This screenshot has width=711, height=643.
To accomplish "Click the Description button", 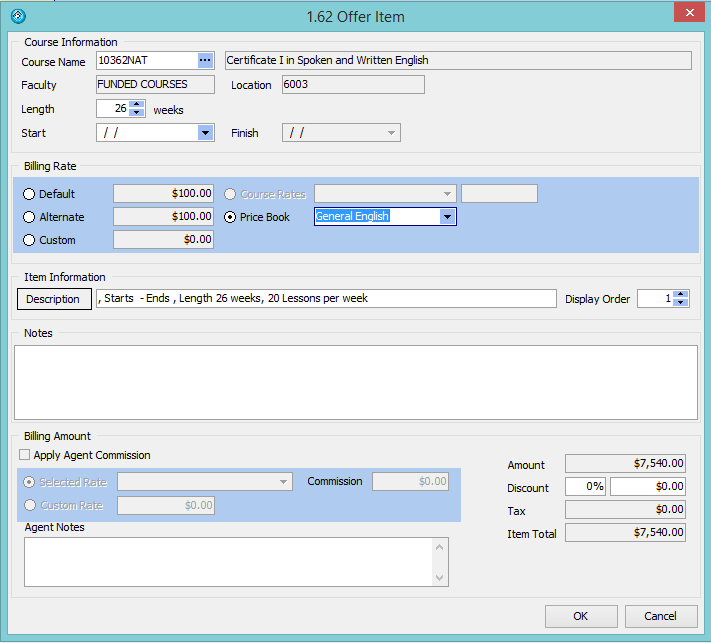I will point(53,299).
